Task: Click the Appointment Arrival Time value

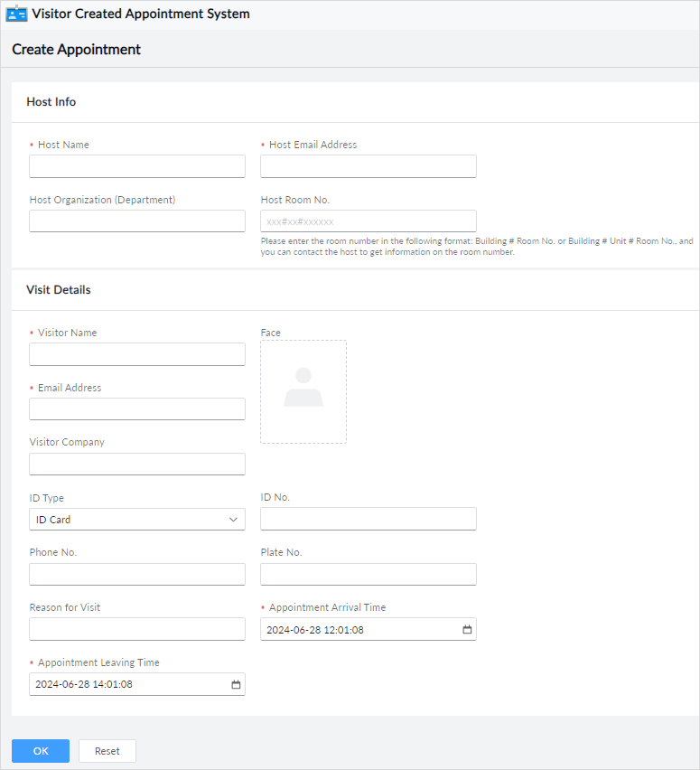Action: [x=316, y=630]
